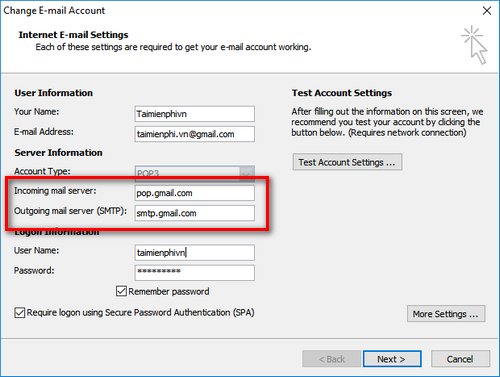Go to the Next step
The height and width of the screenshot is (377, 500).
[392, 359]
